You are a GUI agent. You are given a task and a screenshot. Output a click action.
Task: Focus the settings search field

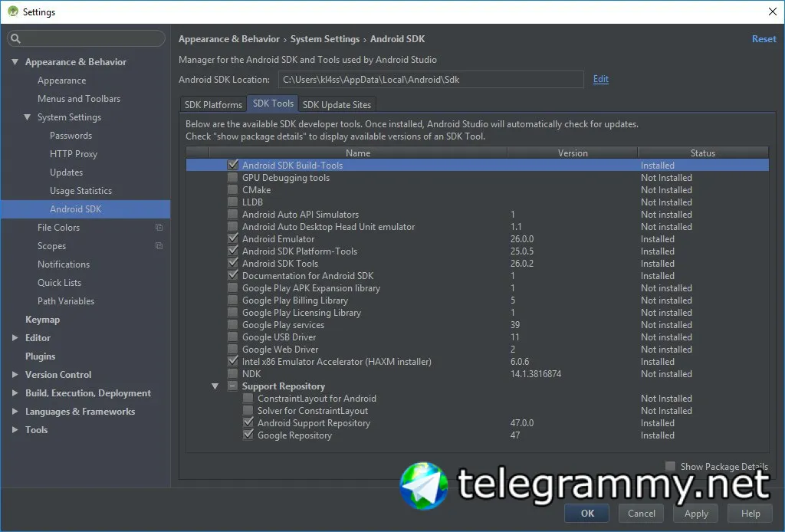tap(86, 38)
